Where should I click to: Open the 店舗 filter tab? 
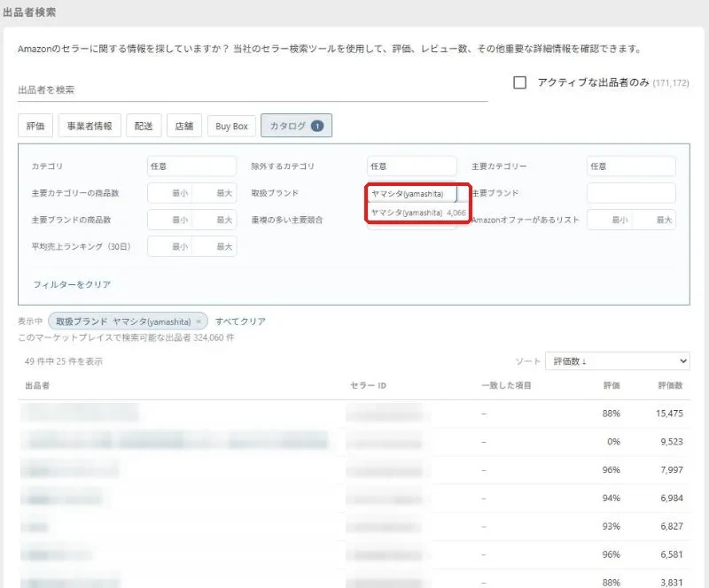pyautogui.click(x=184, y=126)
